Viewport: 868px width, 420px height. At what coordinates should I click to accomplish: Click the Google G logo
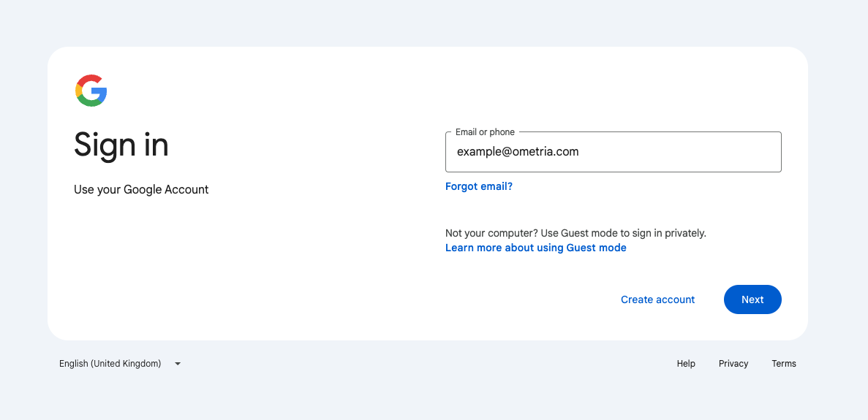tap(91, 90)
